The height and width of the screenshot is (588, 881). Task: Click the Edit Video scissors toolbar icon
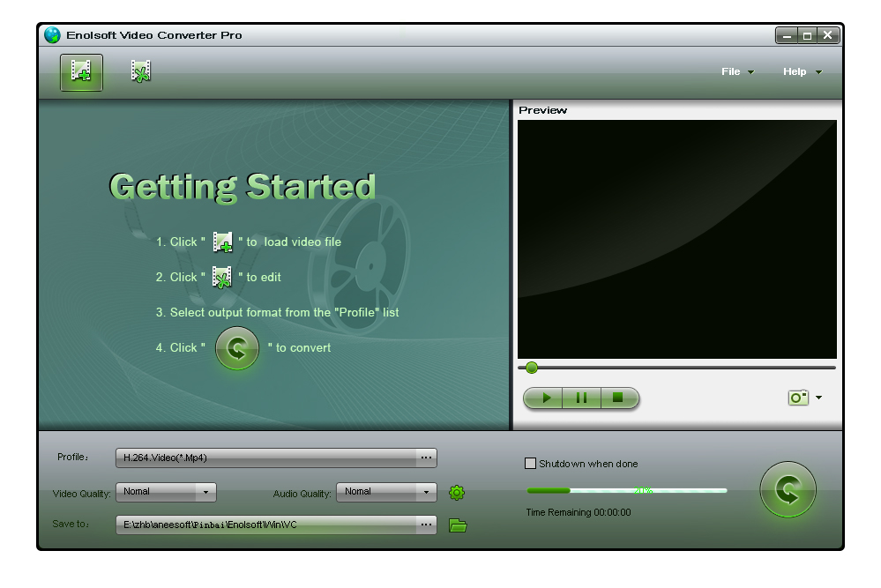[140, 71]
